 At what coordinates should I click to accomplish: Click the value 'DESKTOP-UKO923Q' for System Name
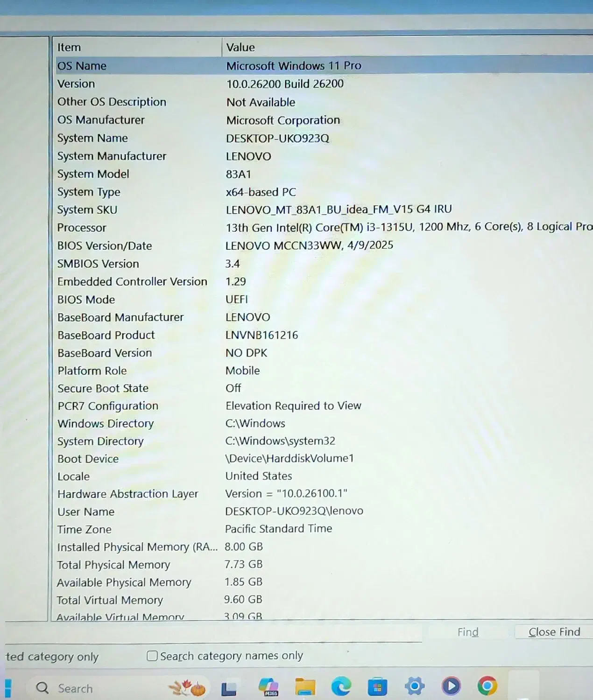pos(278,139)
